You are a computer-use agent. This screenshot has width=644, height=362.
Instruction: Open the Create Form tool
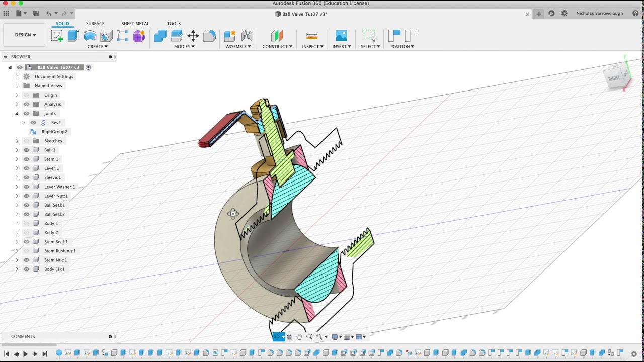(139, 36)
